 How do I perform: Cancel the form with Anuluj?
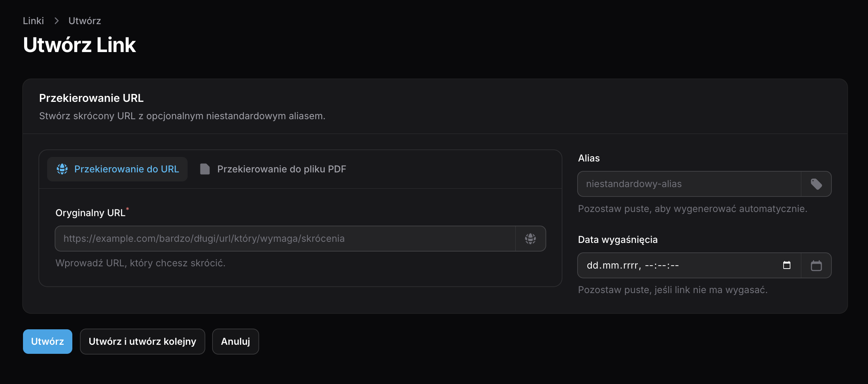(x=235, y=341)
